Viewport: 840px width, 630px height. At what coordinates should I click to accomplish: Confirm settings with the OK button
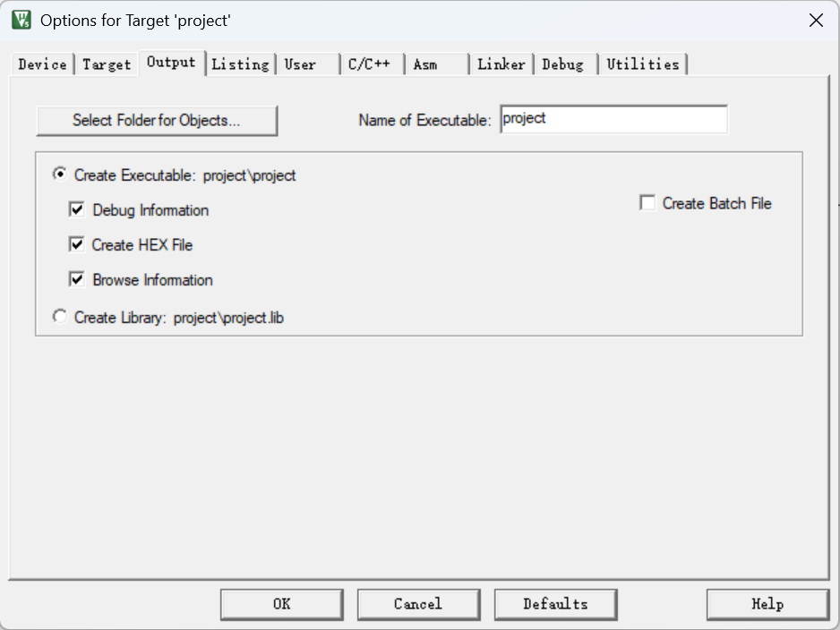coord(282,604)
